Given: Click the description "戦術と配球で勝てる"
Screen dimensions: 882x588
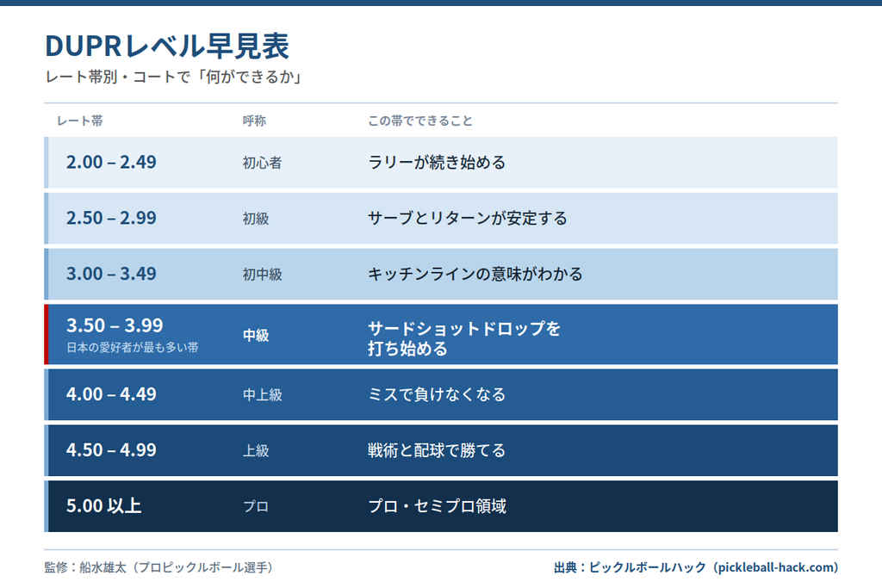Looking at the screenshot, I should point(437,450).
